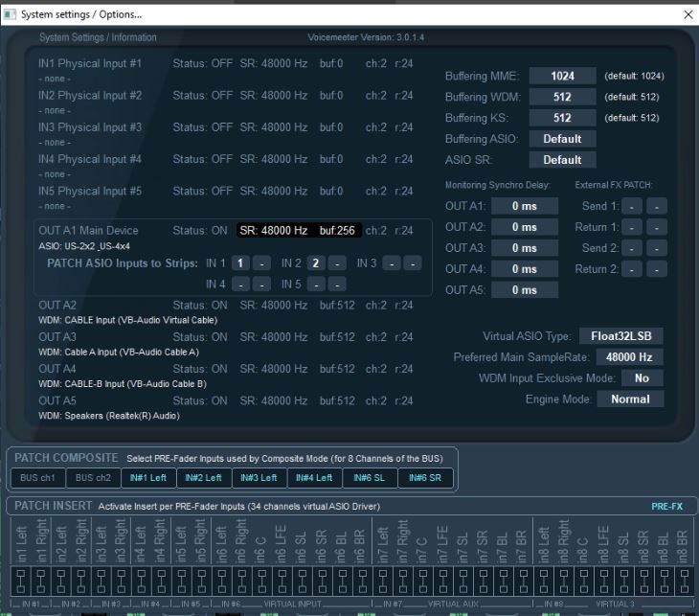Screen dimensions: 699x616
Task: Toggle in5 Left insert switch
Action: (181, 581)
